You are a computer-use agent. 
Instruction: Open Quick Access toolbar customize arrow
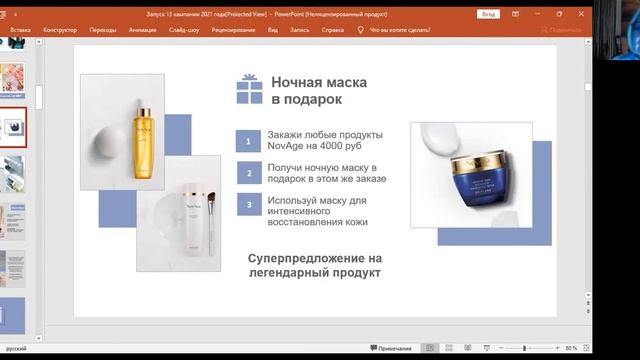[x=16, y=14]
